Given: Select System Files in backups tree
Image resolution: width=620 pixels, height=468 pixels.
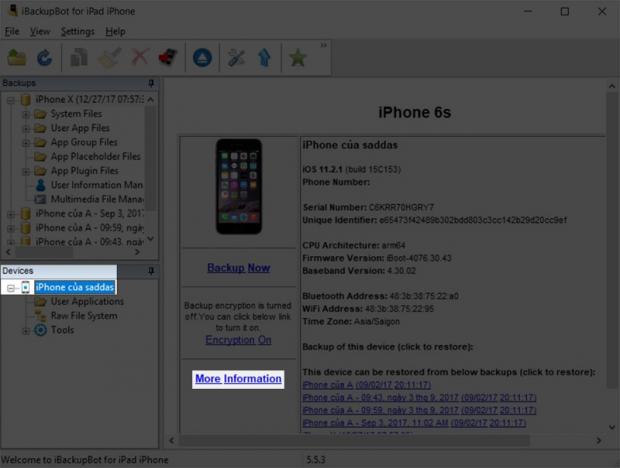Looking at the screenshot, I should pyautogui.click(x=76, y=114).
